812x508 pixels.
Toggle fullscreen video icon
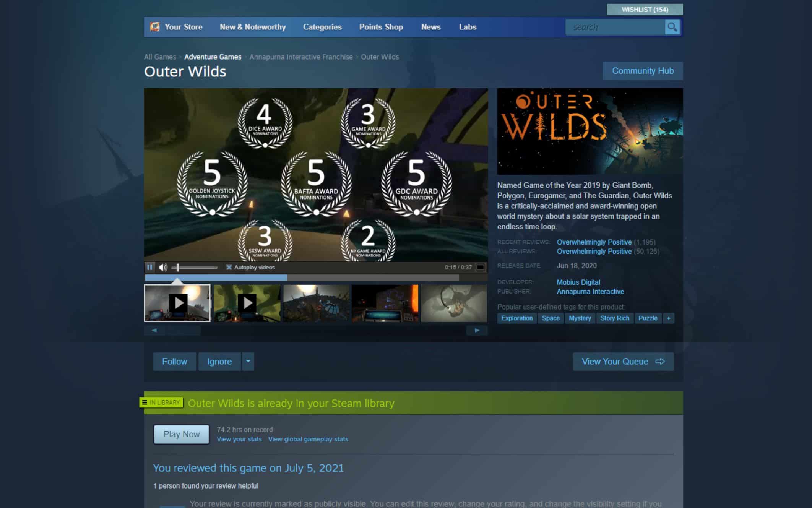(481, 267)
